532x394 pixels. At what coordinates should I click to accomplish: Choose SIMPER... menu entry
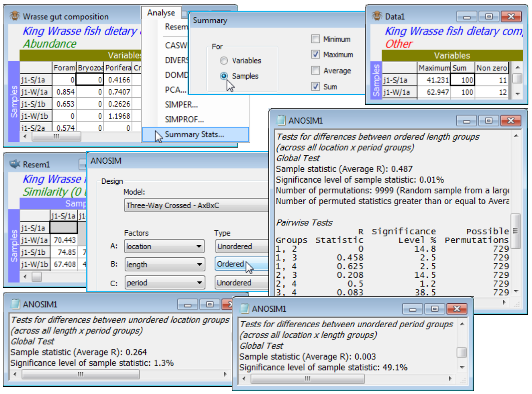point(181,105)
